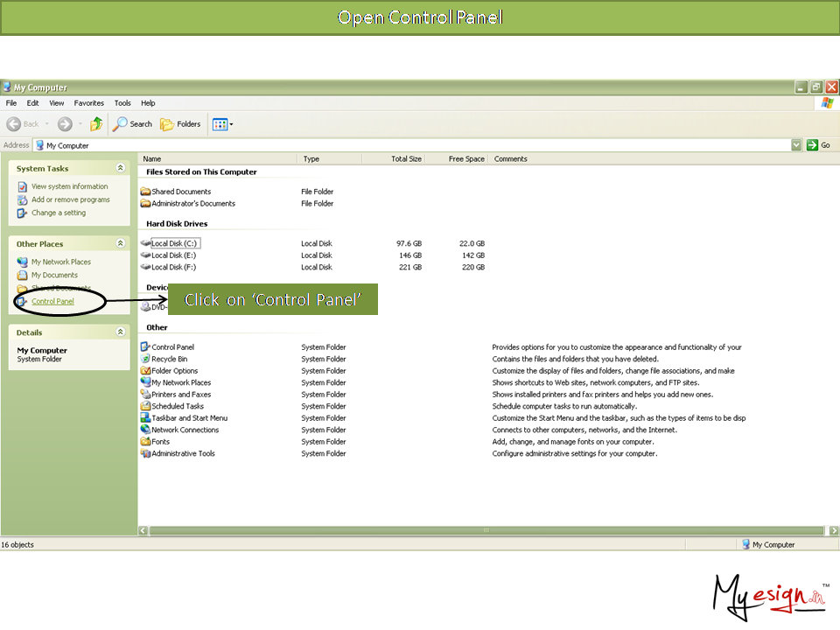Click the Control Panel link in Other Places
The height and width of the screenshot is (630, 840).
click(52, 302)
